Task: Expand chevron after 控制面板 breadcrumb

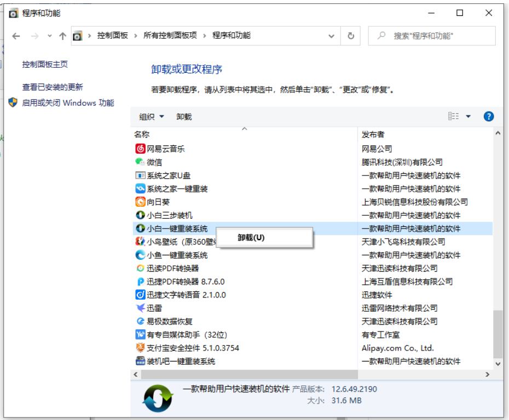Action: 136,36
